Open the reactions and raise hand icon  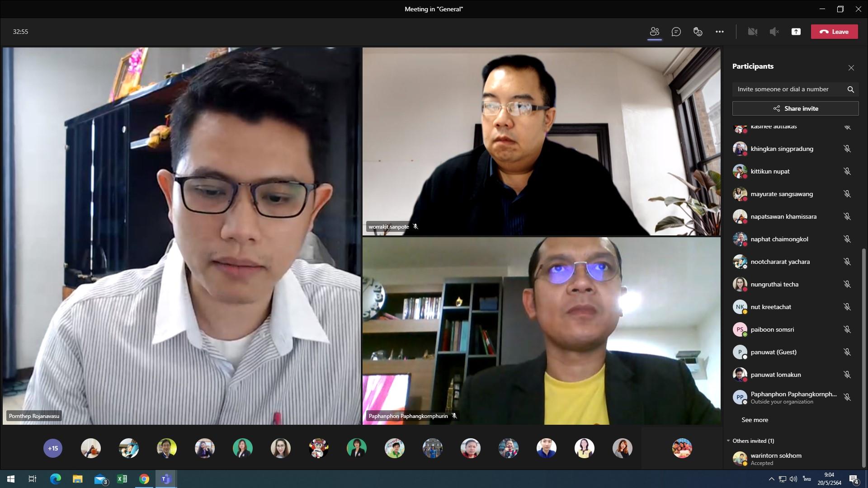tap(698, 32)
